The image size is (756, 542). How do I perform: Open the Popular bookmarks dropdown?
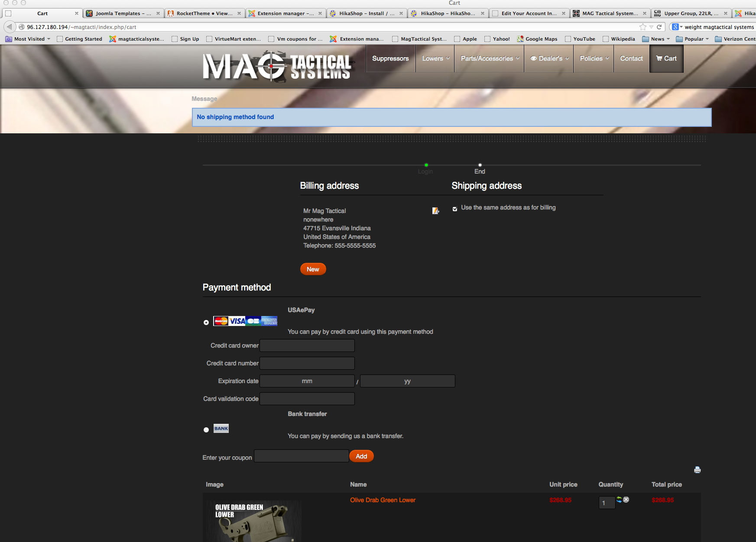point(692,39)
